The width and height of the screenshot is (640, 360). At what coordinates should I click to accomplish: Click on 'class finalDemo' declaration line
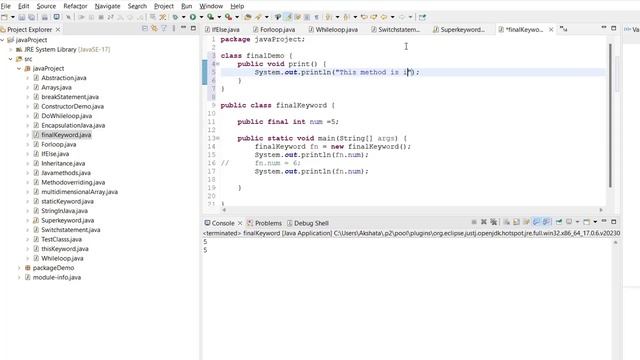[x=256, y=56]
